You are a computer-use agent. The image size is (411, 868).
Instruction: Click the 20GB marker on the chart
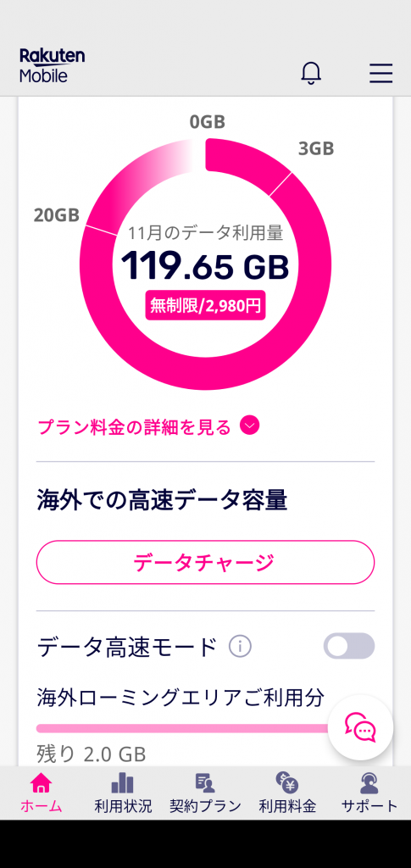tap(57, 214)
